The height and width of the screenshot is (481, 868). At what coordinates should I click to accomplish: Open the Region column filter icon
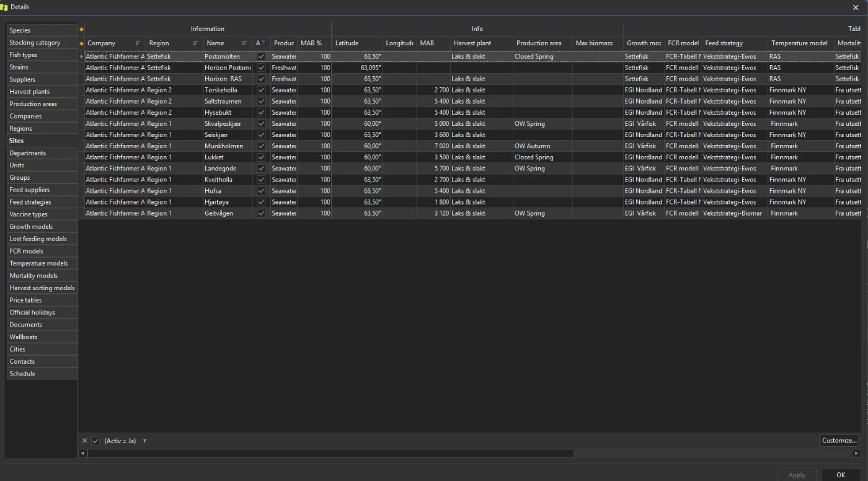(x=195, y=43)
